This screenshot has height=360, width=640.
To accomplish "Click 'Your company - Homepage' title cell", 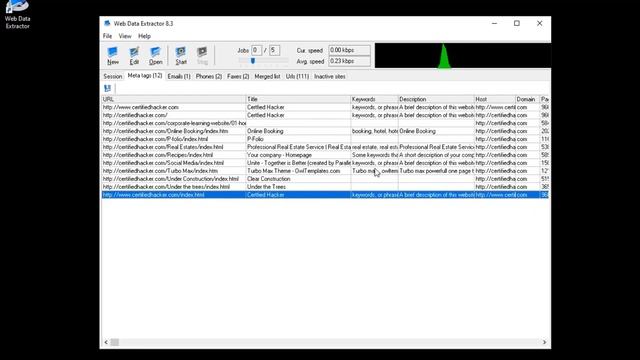I will (x=298, y=155).
